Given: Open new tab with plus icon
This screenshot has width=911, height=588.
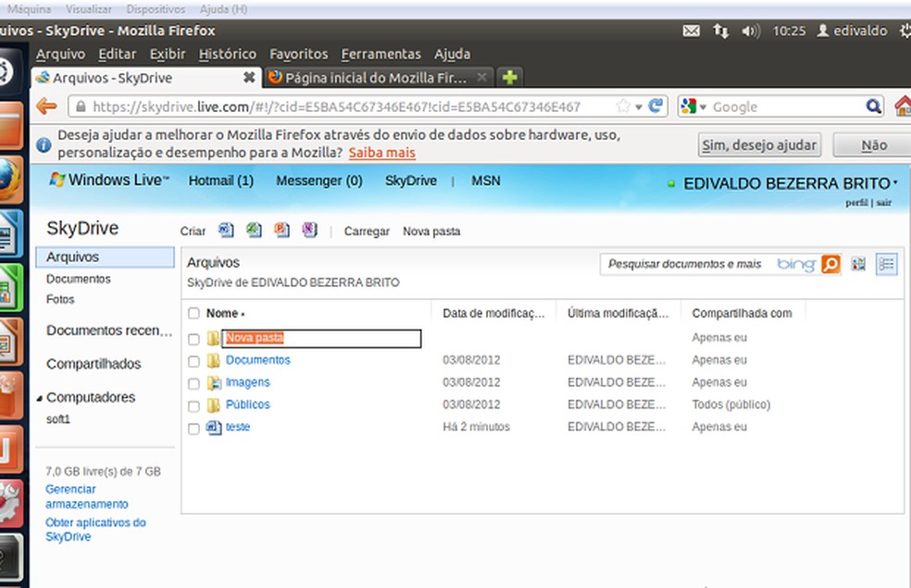Looking at the screenshot, I should click(x=509, y=77).
